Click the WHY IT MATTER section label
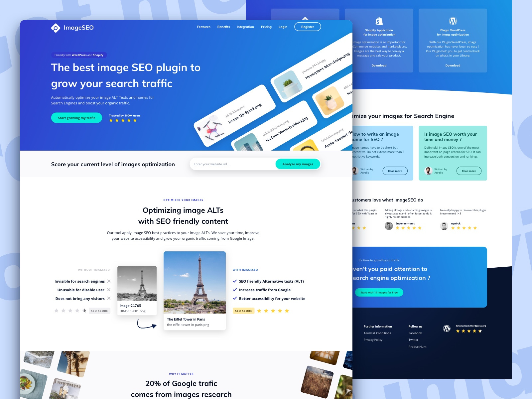The width and height of the screenshot is (532, 399). (181, 374)
